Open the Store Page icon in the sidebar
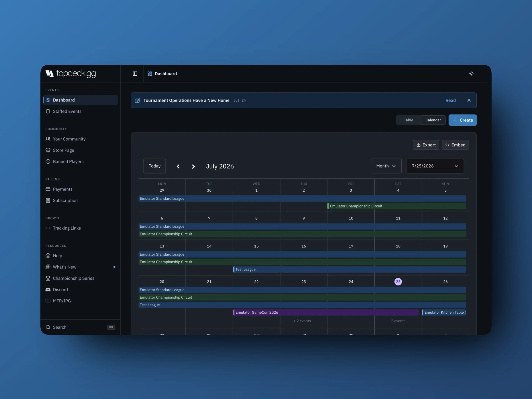This screenshot has width=532, height=399. (48, 150)
